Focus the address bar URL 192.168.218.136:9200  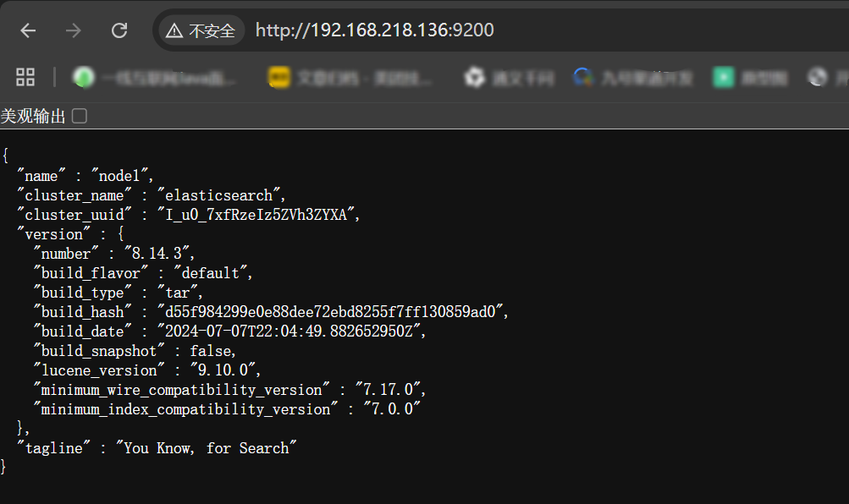pos(374,31)
